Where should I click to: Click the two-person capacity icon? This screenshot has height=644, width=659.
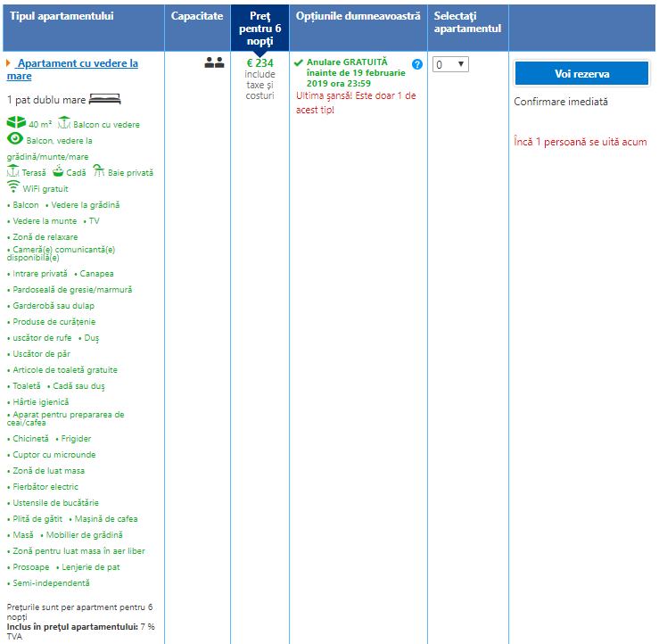pos(214,63)
